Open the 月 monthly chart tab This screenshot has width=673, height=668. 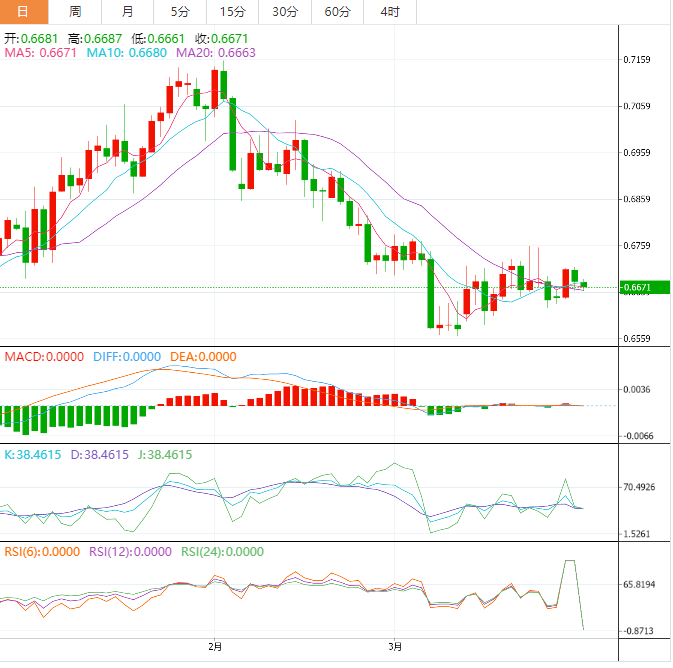[127, 12]
